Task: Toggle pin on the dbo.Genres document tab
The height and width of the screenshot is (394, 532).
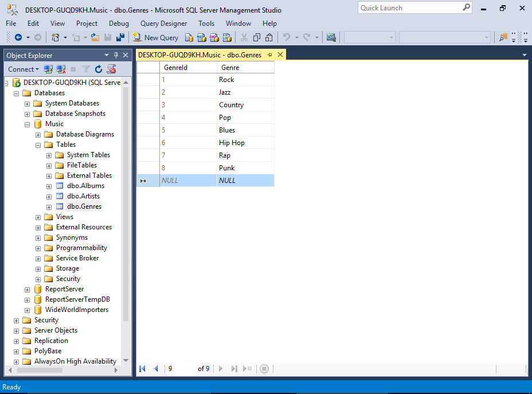Action: (270, 55)
